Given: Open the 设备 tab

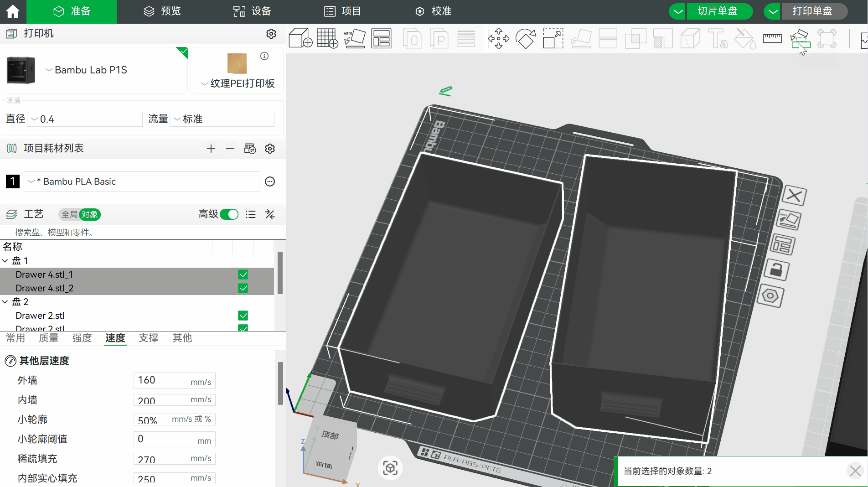Looking at the screenshot, I should (252, 11).
